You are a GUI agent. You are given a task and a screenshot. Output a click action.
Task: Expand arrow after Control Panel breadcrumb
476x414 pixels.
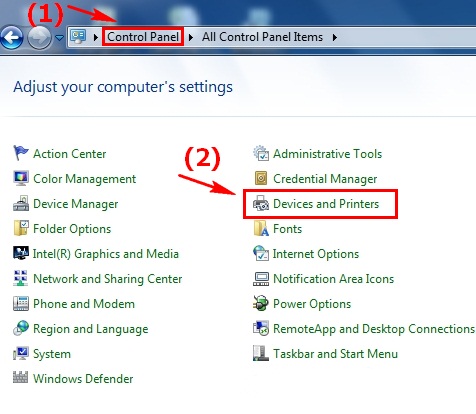tap(191, 37)
